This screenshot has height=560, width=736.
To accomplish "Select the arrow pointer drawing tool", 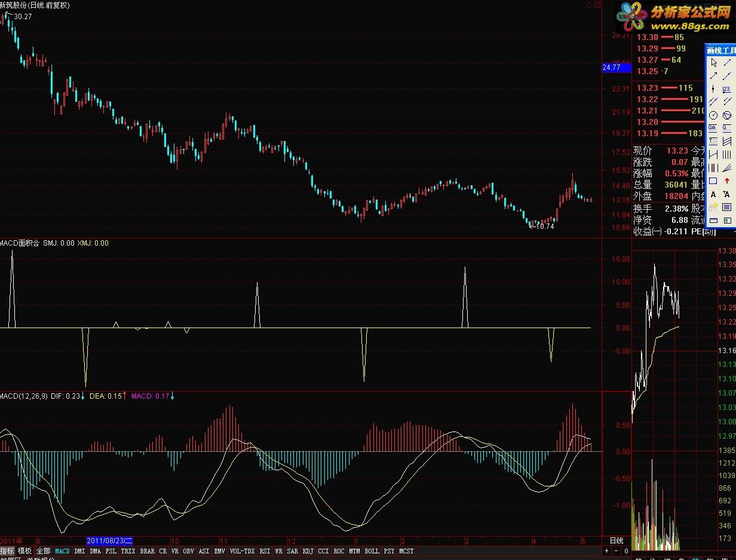I will [x=713, y=62].
